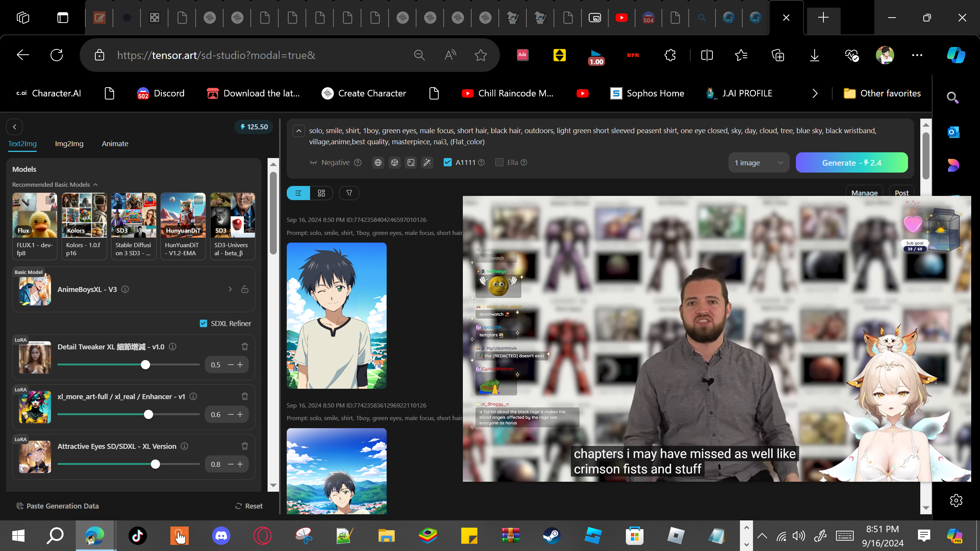Open Edge Settings and more menu
Image resolution: width=980 pixels, height=551 pixels.
[x=917, y=55]
